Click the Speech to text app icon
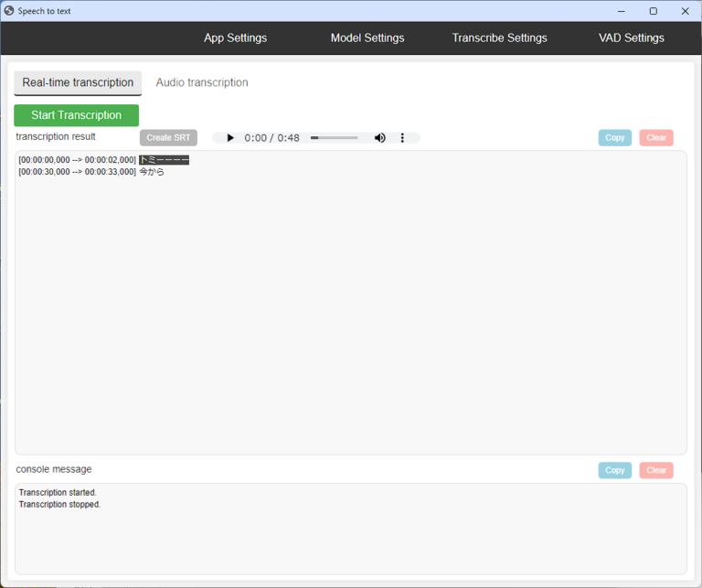This screenshot has width=702, height=588. pos(9,11)
